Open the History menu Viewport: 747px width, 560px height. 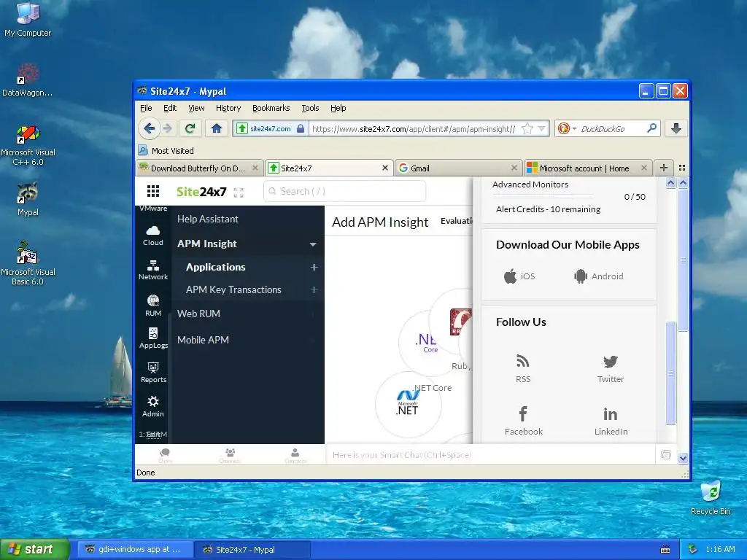click(228, 108)
